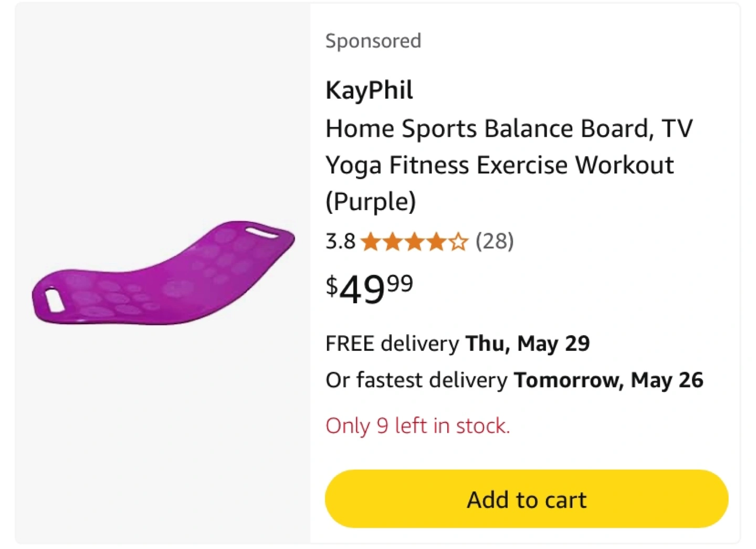Click the third orange rating star
Image resolution: width=756 pixels, height=549 pixels.
coord(414,242)
